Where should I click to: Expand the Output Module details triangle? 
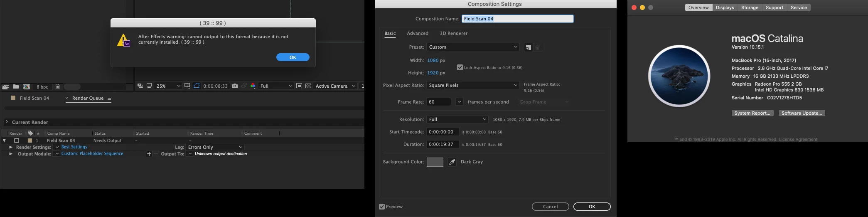pos(11,154)
